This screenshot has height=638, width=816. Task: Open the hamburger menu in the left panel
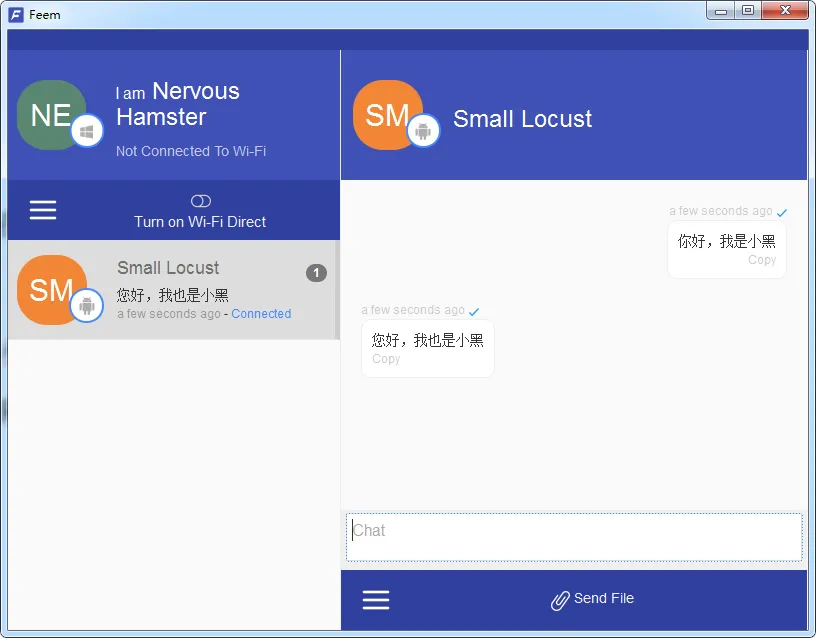[43, 210]
